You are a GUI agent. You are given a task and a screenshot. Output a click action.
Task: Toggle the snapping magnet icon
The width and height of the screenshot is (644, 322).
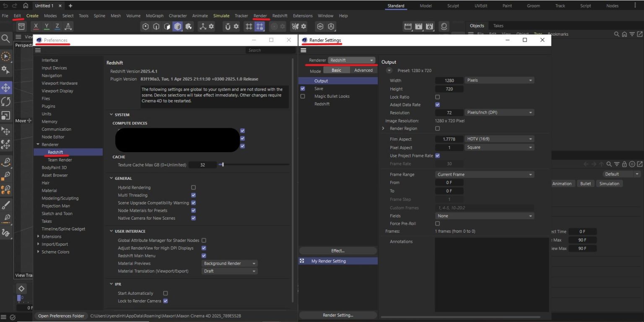[228, 26]
